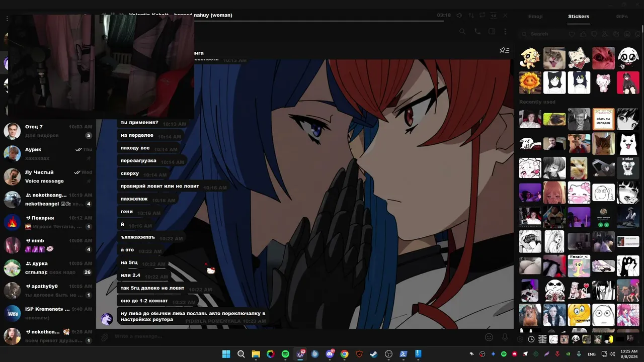Attach a file with the paperclip icon
644x362 pixels.
(x=105, y=337)
